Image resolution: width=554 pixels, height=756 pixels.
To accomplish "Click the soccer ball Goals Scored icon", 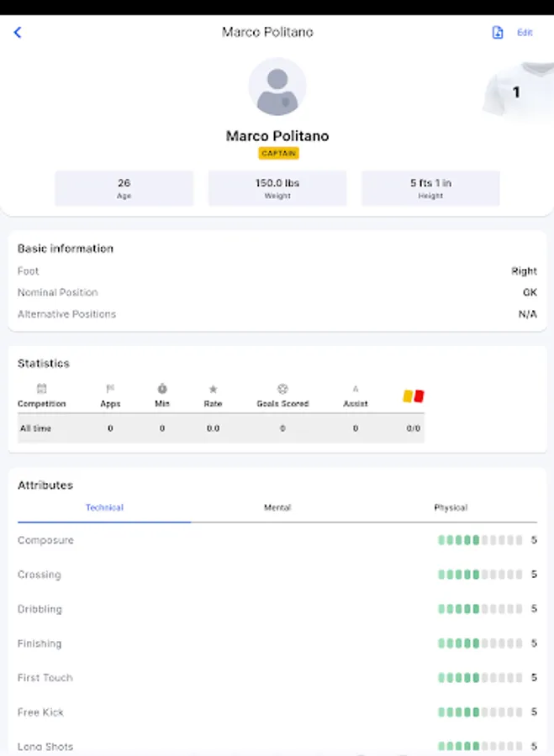I will click(x=282, y=389).
